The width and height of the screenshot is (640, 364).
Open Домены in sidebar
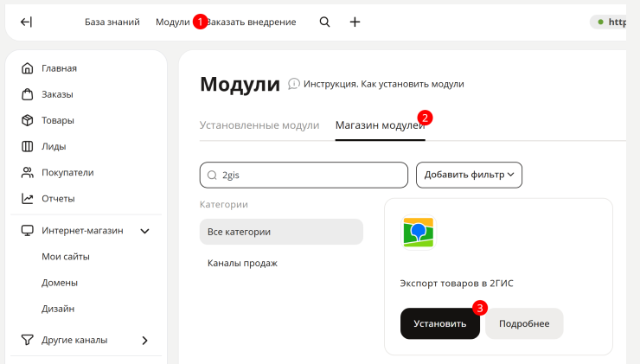(59, 283)
